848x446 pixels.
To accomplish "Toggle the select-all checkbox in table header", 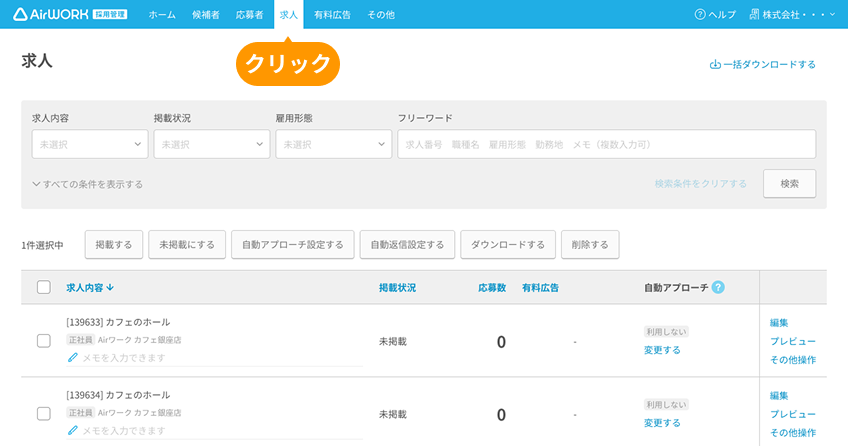I will (44, 287).
